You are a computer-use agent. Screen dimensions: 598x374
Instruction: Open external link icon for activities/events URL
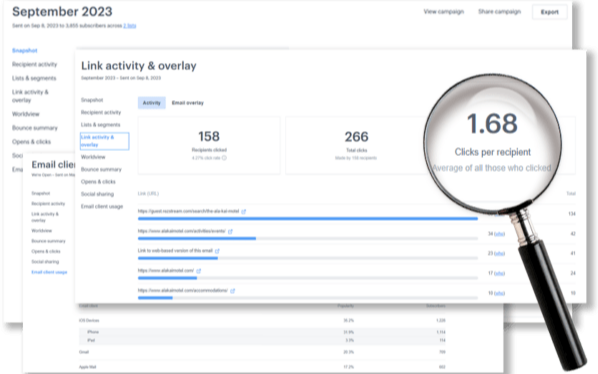click(x=230, y=231)
